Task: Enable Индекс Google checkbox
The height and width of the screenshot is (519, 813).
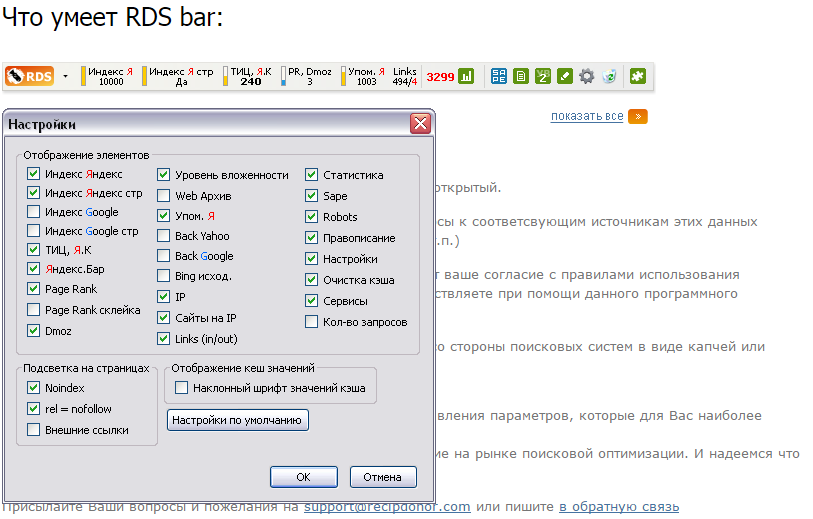Action: (33, 212)
